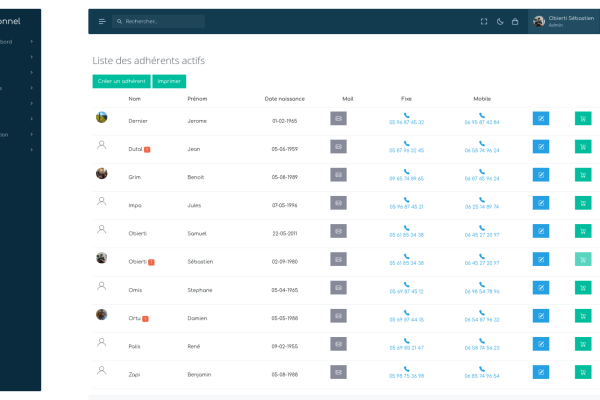600x400 pixels.
Task: Click the Imprimer button
Action: point(169,80)
